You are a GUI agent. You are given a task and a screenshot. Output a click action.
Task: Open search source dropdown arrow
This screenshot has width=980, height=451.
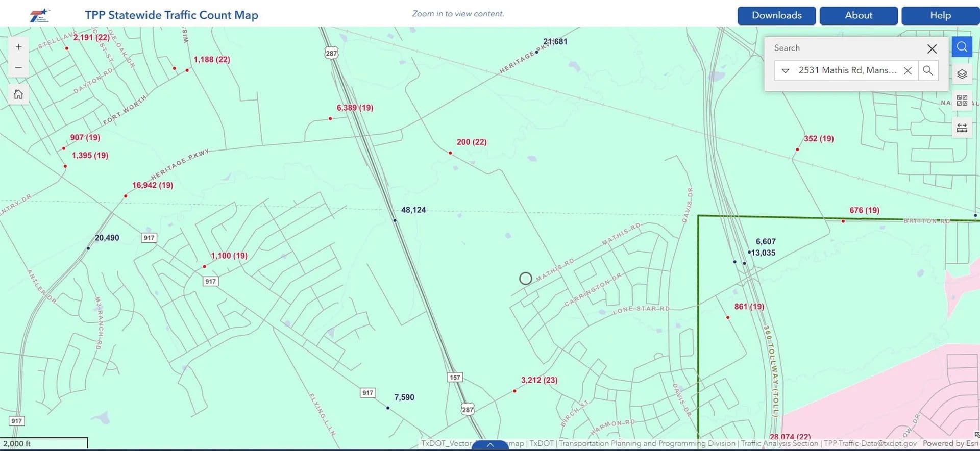coord(786,70)
